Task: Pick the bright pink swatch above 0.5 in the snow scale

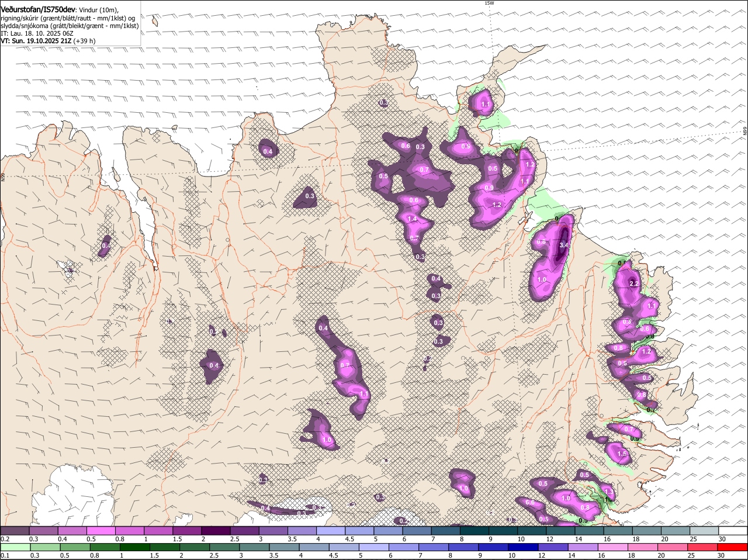Action: (101, 531)
